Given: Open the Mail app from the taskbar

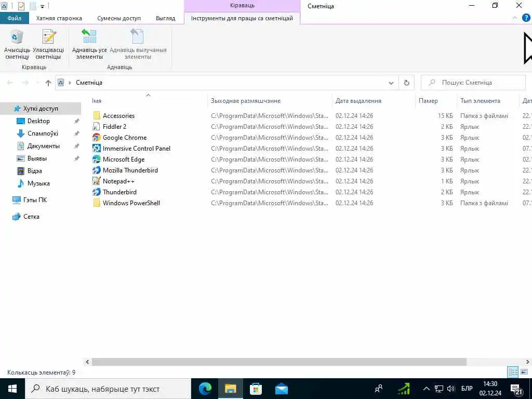Looking at the screenshot, I should [x=281, y=389].
